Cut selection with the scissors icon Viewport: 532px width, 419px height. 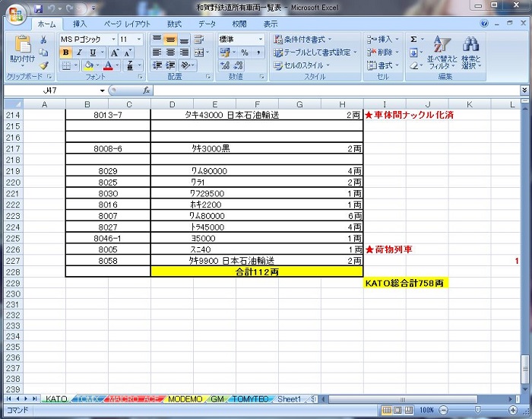(x=43, y=40)
